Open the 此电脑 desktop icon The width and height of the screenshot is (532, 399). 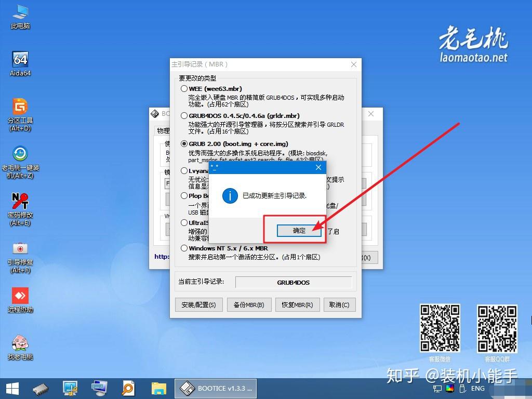pos(20,17)
